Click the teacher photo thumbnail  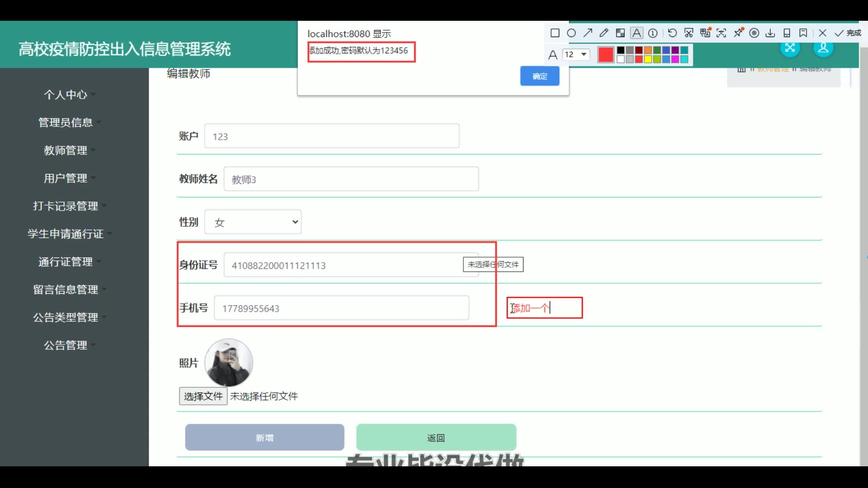pos(229,363)
